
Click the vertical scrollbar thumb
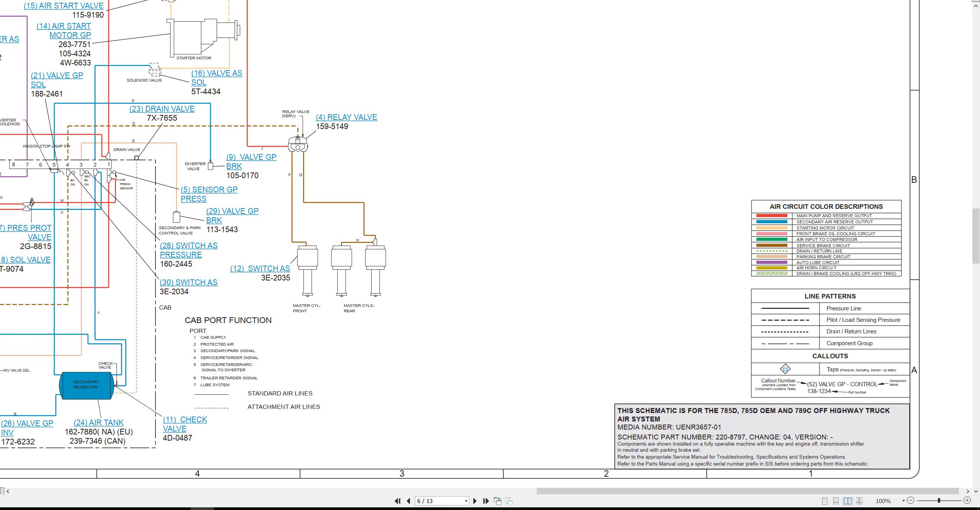(x=976, y=236)
